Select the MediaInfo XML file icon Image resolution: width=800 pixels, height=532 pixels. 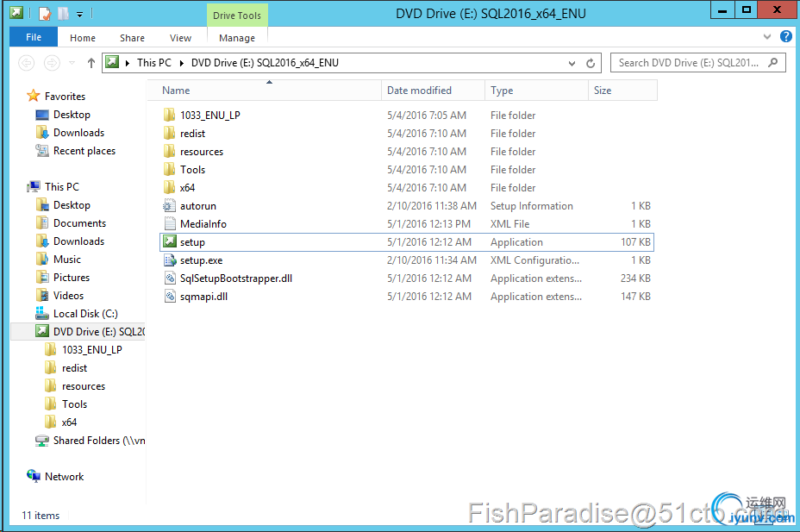pyautogui.click(x=169, y=223)
